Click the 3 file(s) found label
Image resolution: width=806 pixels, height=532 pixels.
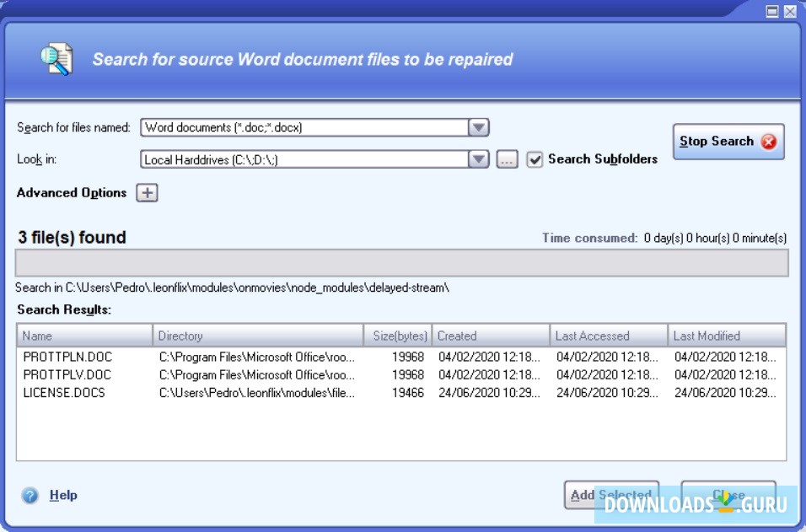[72, 237]
